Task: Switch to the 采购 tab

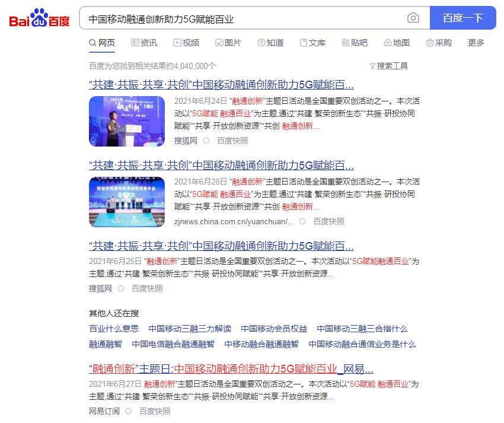Action: (439, 43)
